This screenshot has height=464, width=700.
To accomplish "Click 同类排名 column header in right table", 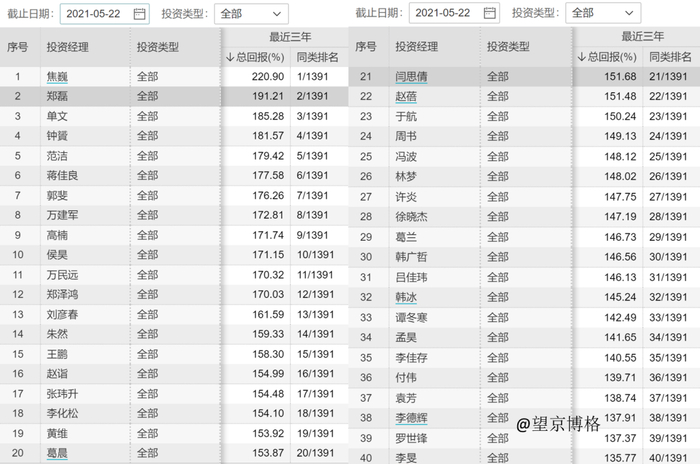I will point(670,57).
